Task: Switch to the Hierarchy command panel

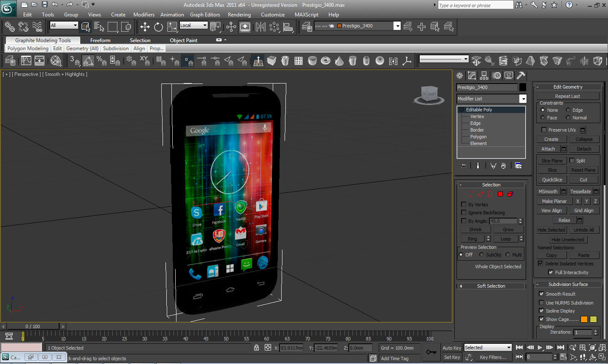Action: tap(484, 75)
